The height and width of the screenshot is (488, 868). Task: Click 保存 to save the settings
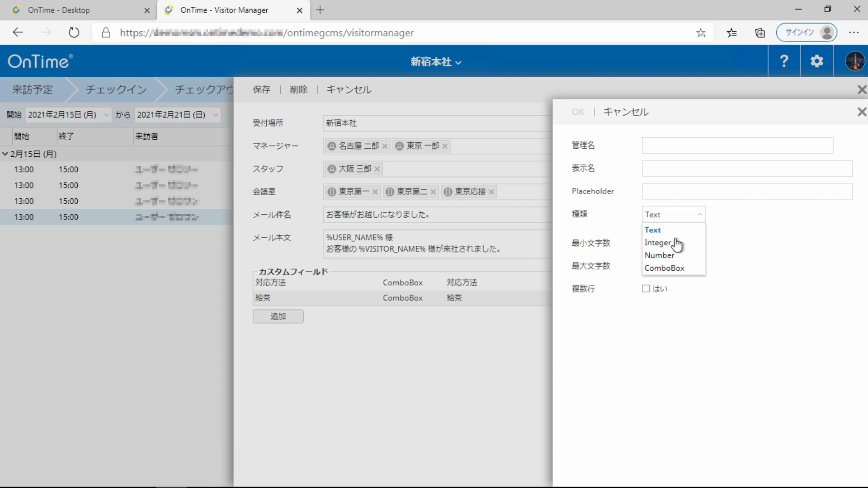coord(261,89)
